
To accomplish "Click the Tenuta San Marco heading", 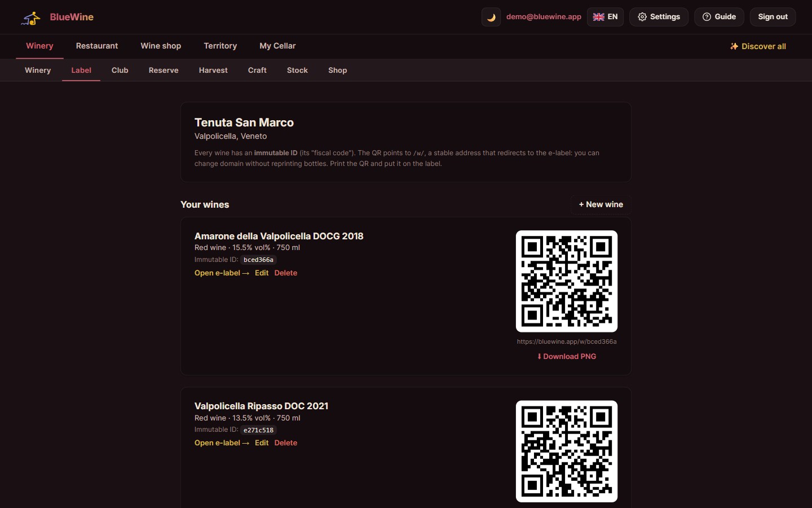I will [244, 122].
